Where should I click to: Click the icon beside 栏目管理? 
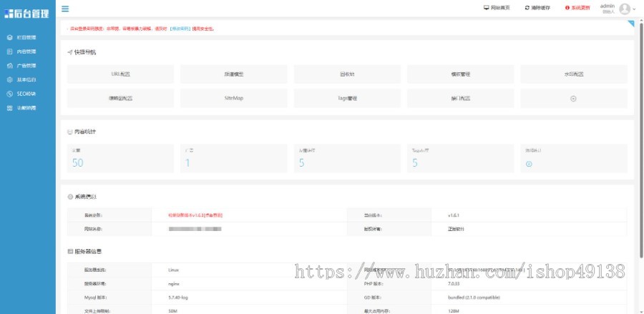click(x=10, y=37)
